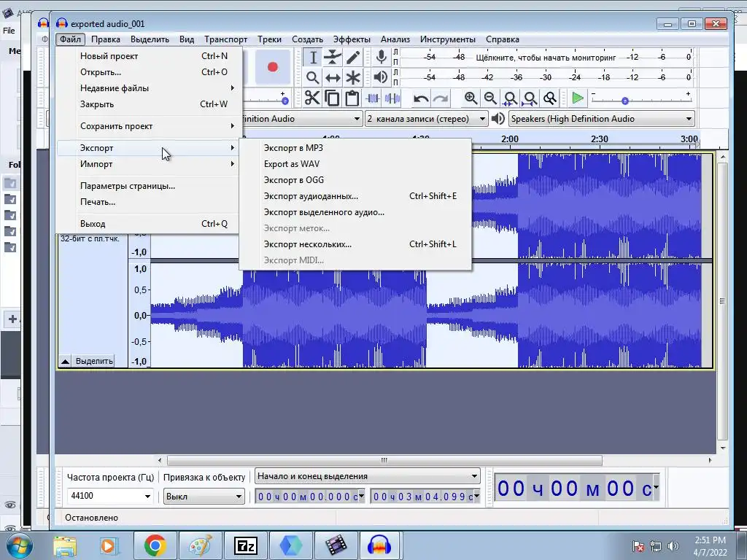Image resolution: width=747 pixels, height=560 pixels.
Task: Open the Анализ menu
Action: point(395,39)
